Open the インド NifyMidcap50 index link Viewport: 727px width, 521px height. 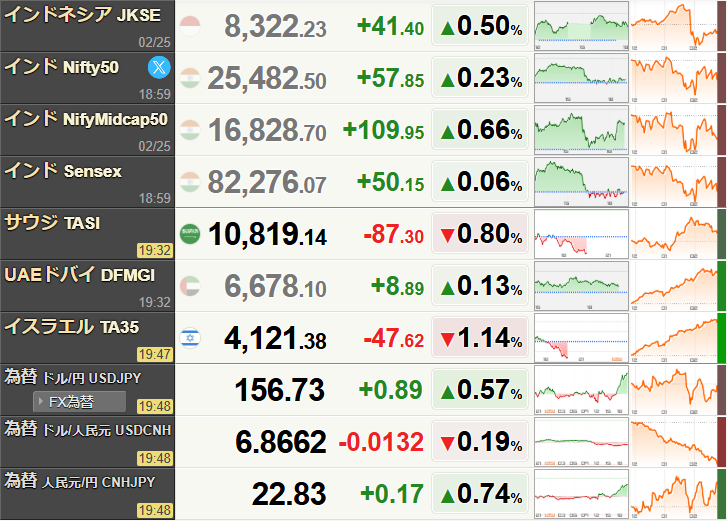[x=86, y=119]
